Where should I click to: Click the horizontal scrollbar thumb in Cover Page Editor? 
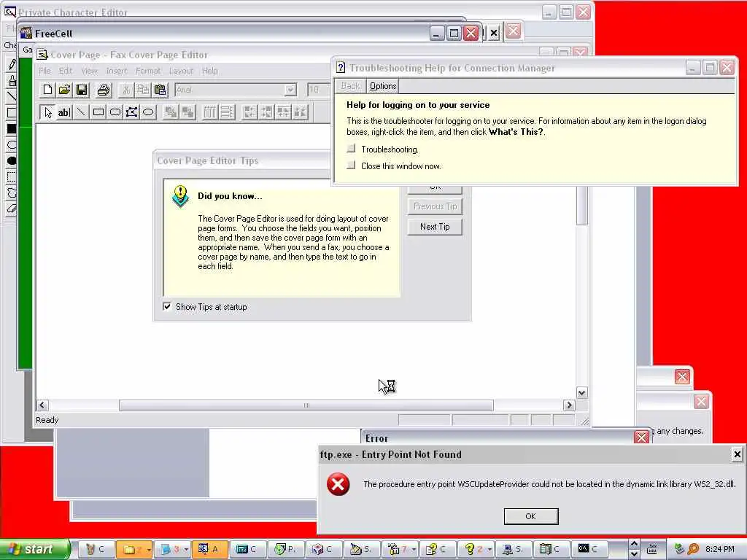306,405
